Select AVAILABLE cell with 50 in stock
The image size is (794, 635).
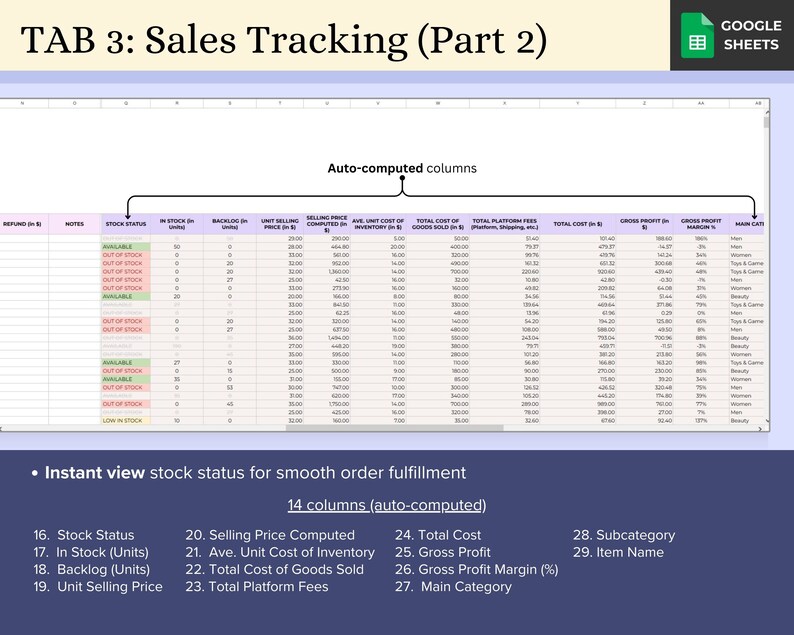[126, 247]
